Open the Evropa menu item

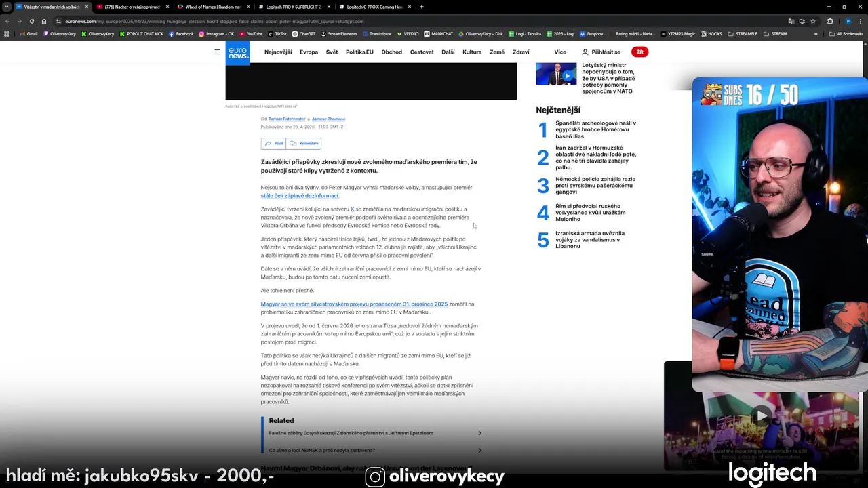[309, 52]
